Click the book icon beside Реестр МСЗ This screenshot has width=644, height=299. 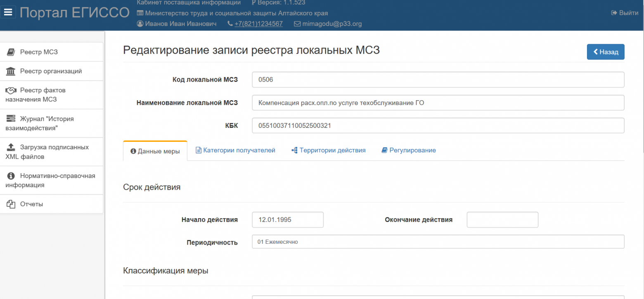(x=11, y=52)
